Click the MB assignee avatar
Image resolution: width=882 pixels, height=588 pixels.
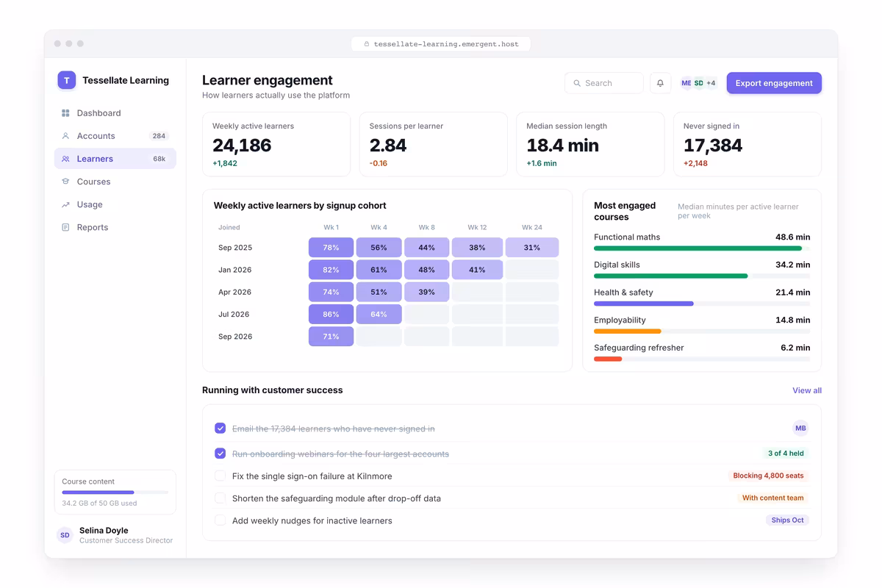[x=800, y=428]
